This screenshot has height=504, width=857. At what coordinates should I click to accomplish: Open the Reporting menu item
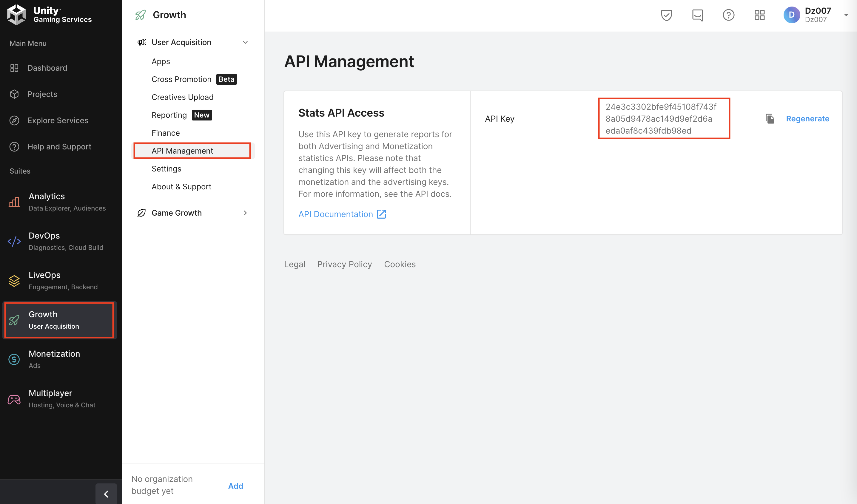169,115
